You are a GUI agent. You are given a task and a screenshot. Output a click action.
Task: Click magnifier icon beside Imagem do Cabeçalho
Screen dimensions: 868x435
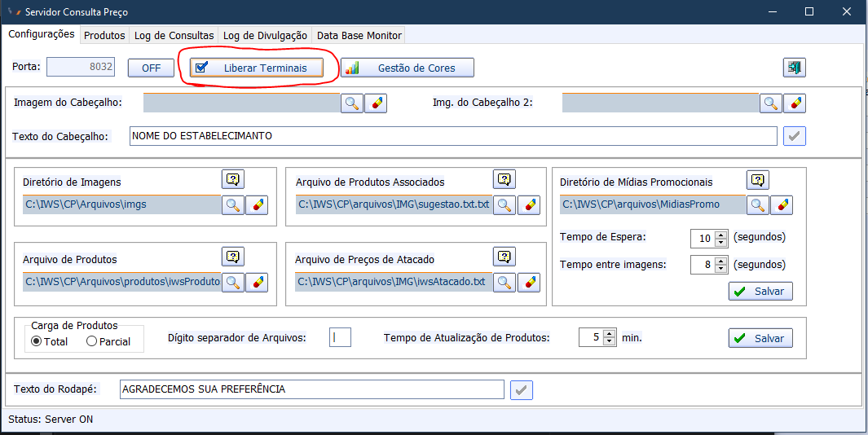coord(352,103)
